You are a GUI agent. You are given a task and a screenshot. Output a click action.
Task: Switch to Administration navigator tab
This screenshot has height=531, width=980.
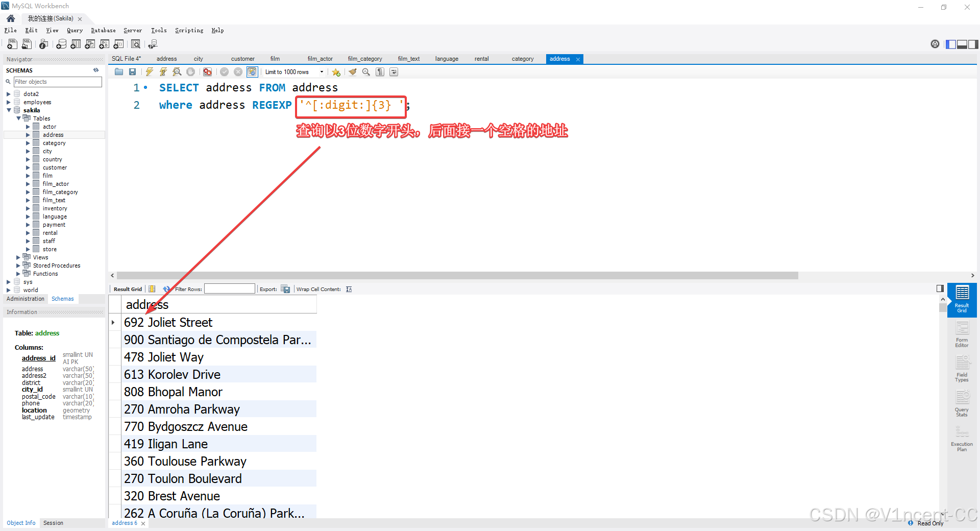[x=26, y=299]
